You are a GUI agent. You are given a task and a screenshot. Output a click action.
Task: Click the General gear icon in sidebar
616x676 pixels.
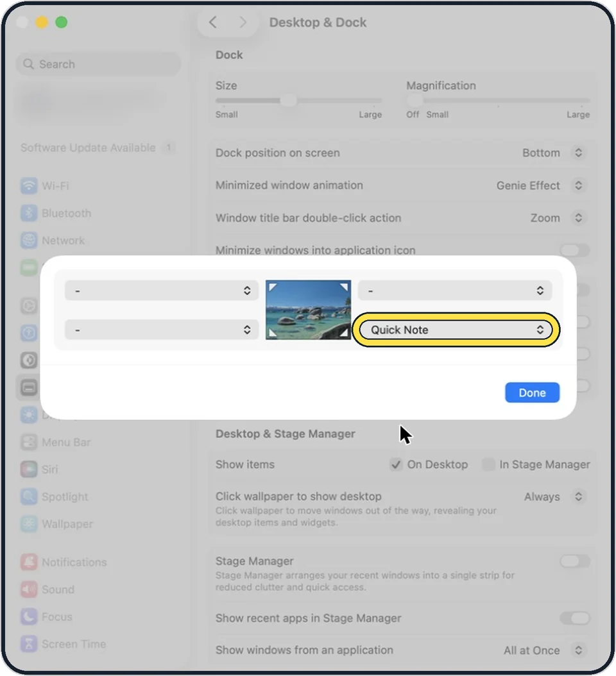[x=29, y=306]
